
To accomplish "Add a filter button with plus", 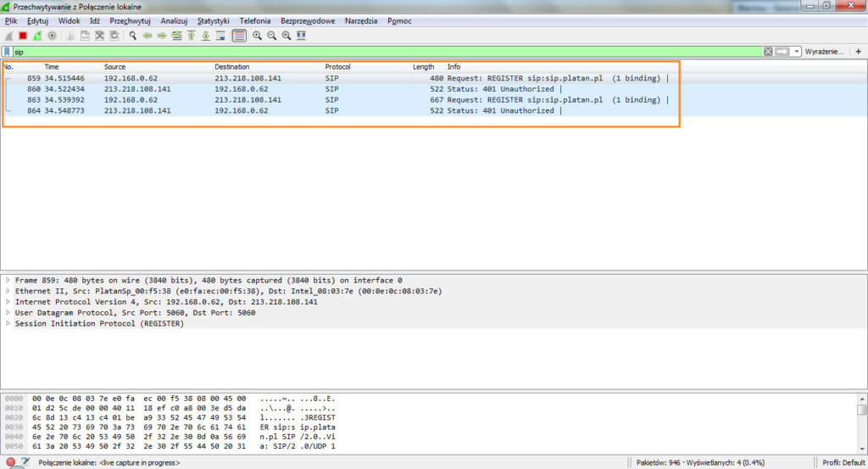I will tap(859, 52).
